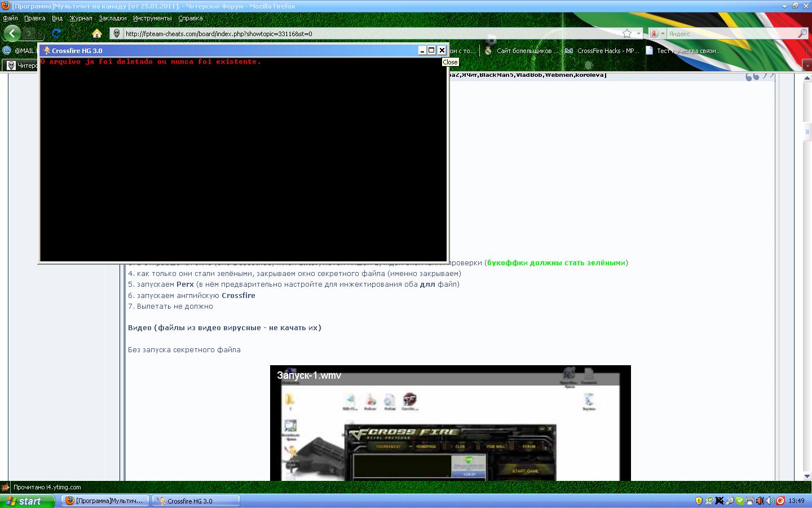812x508 pixels.
Task: Bookmark this page with the star icon
Action: point(627,34)
